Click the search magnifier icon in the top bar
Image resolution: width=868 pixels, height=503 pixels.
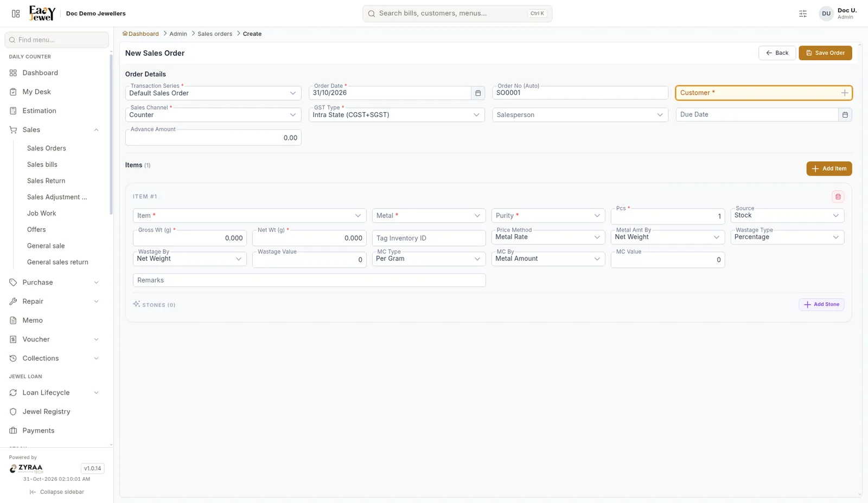[x=372, y=14]
